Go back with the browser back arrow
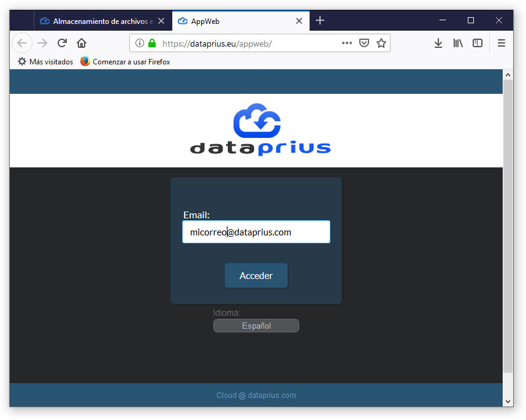526x420 pixels. (22, 44)
